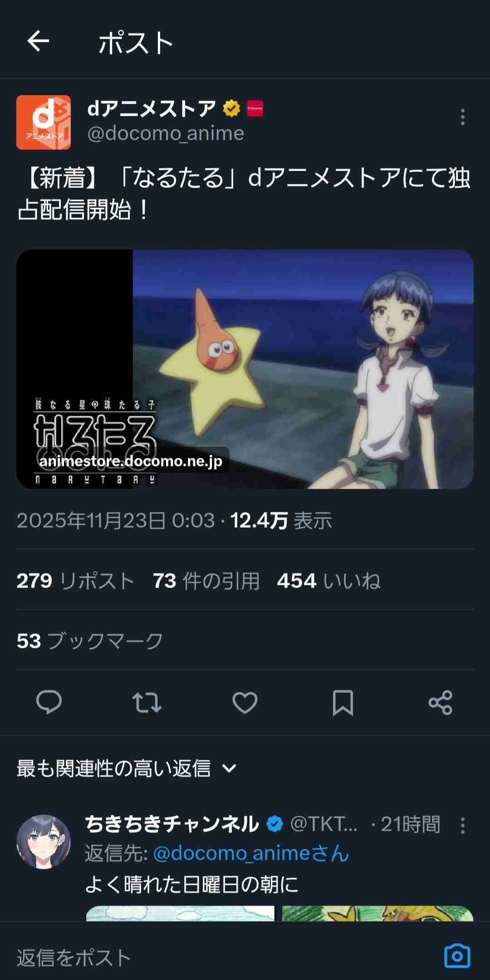Tap the docomo affiliation badge

tap(255, 108)
